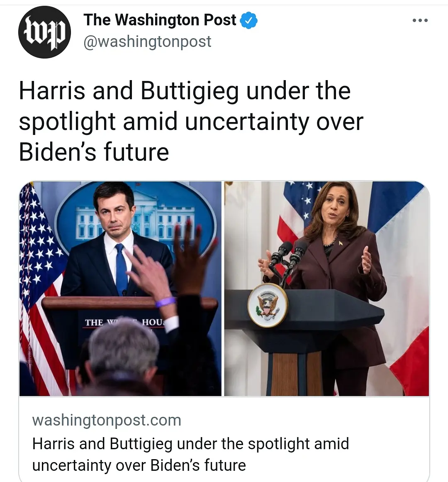The height and width of the screenshot is (482, 448).
Task: Open the three-dot more options menu
Action: point(420,21)
